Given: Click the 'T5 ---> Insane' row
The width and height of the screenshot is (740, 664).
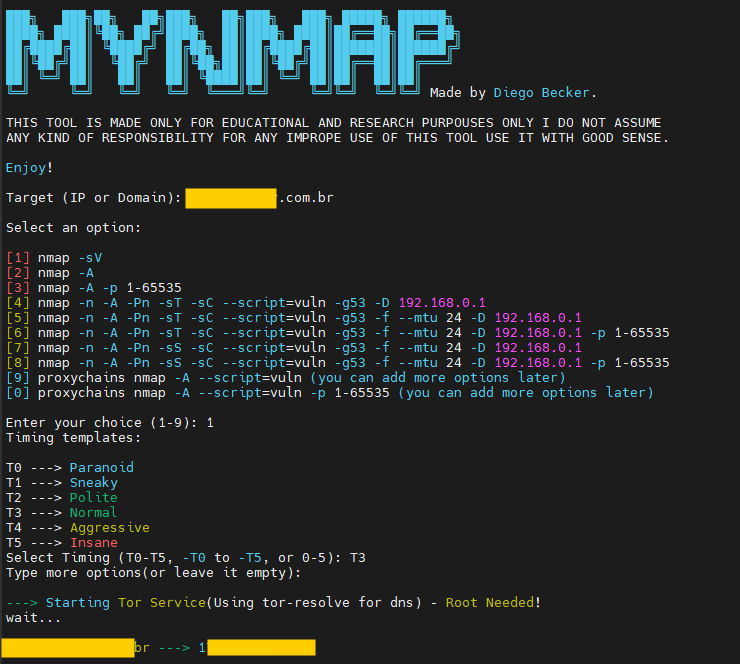Looking at the screenshot, I should click(61, 543).
